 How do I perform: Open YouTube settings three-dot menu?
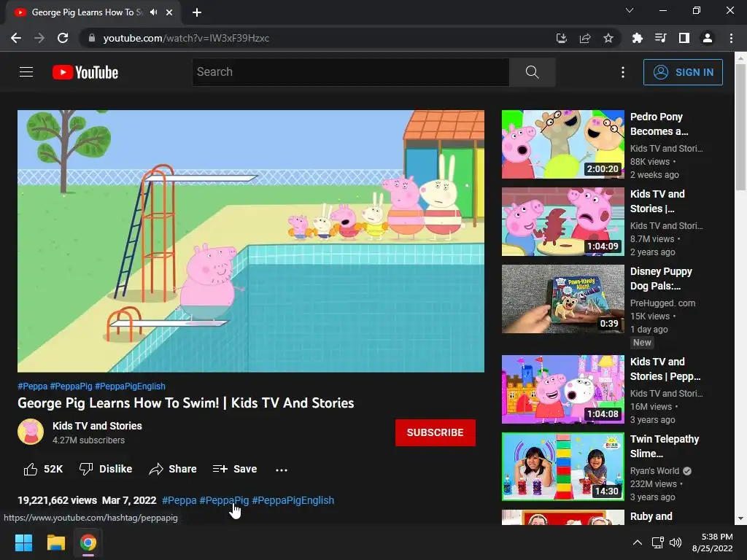pyautogui.click(x=623, y=72)
